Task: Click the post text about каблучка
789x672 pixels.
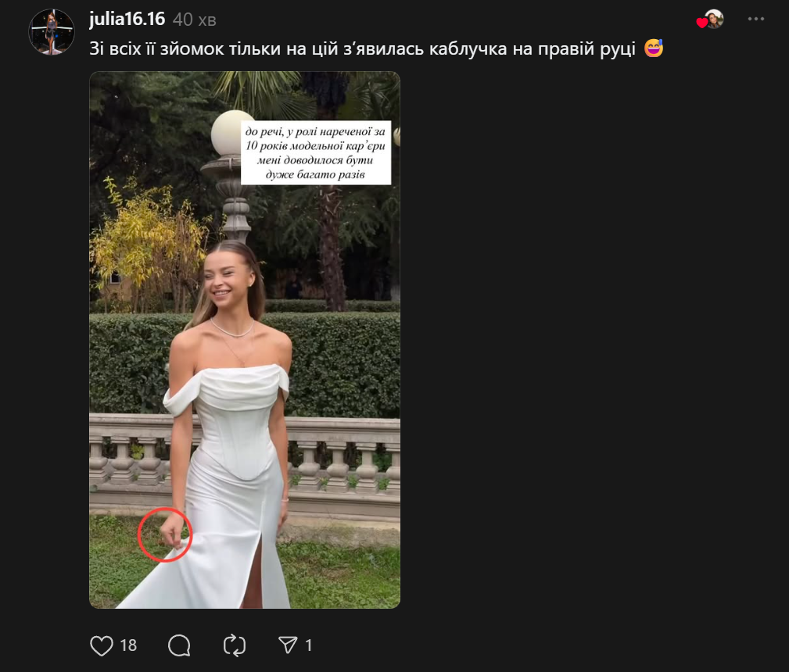Action: coord(362,48)
